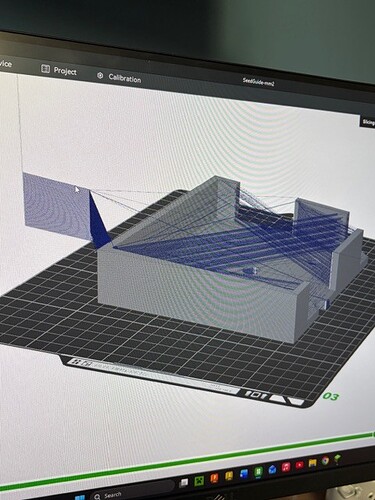Click the SeedGuide project title
The height and width of the screenshot is (500, 375).
tap(259, 83)
